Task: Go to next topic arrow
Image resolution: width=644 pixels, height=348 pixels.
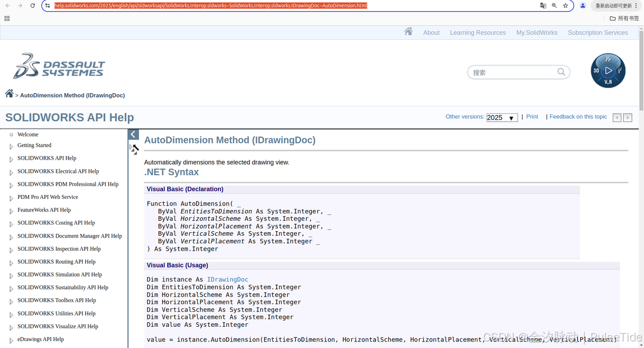Action: pos(627,117)
